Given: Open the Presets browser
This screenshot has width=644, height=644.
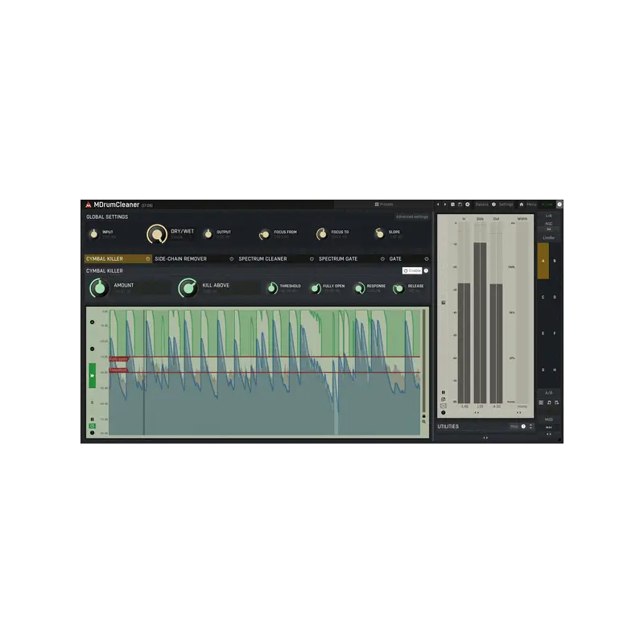Looking at the screenshot, I should coord(384,204).
